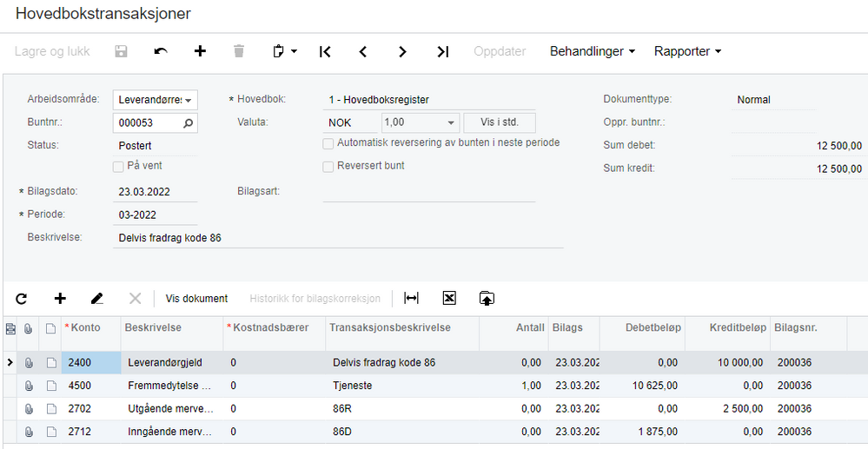Navigate to the next record

tap(402, 52)
